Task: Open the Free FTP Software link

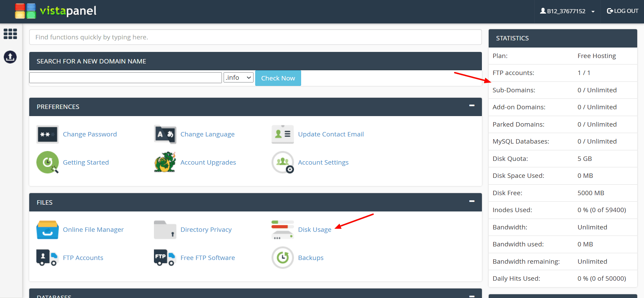Action: tap(208, 258)
